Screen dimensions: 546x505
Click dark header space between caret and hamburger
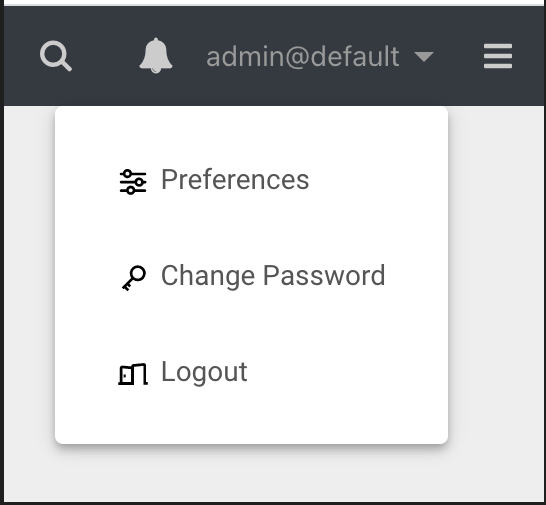(459, 56)
